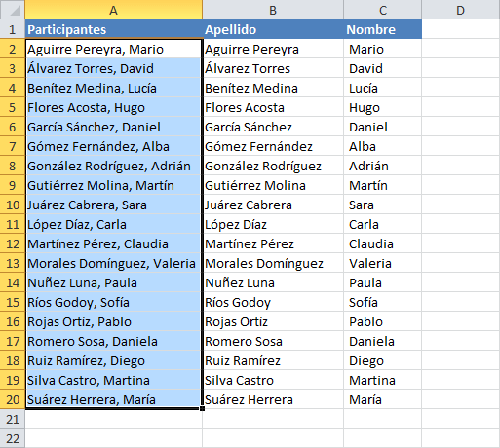
Task: Click the Nombre header cell
Action: click(x=383, y=29)
